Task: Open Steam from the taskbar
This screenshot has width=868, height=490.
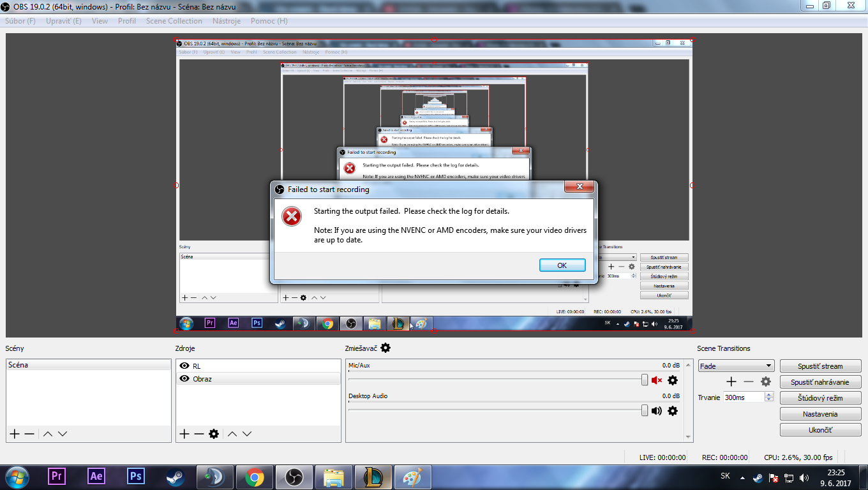Action: point(176,477)
